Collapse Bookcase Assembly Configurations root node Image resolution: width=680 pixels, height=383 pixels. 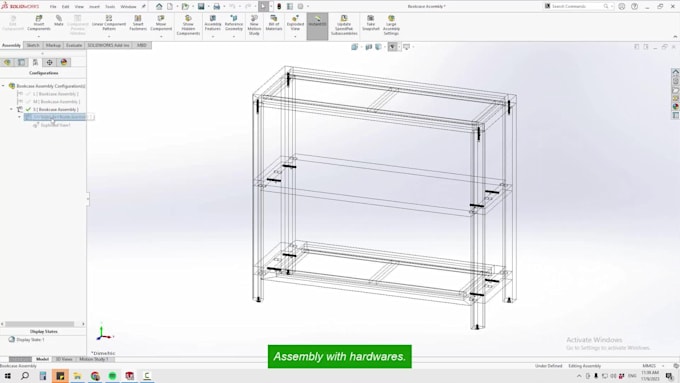[3, 86]
